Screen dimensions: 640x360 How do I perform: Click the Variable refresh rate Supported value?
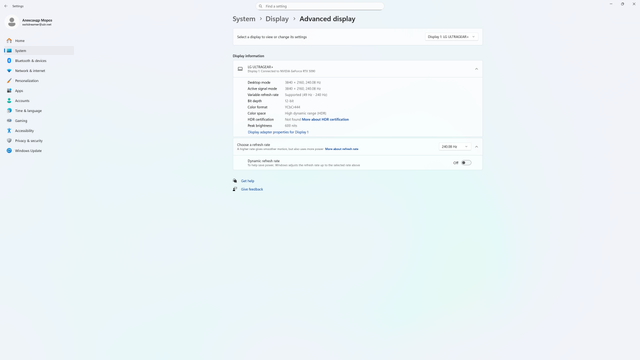coord(306,95)
